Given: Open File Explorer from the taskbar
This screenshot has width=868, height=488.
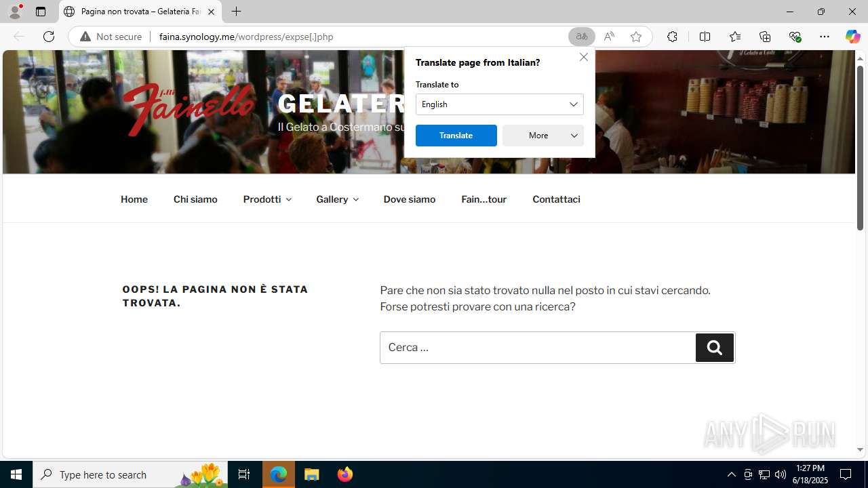Looking at the screenshot, I should coord(312,474).
